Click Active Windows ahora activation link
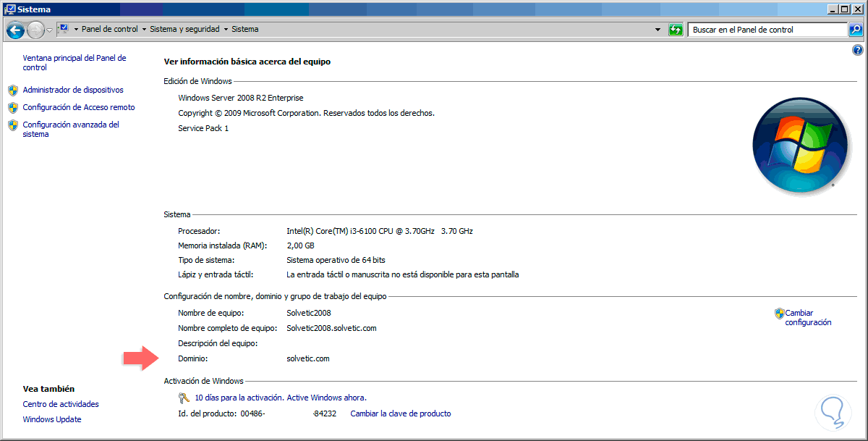The width and height of the screenshot is (868, 441). click(326, 398)
